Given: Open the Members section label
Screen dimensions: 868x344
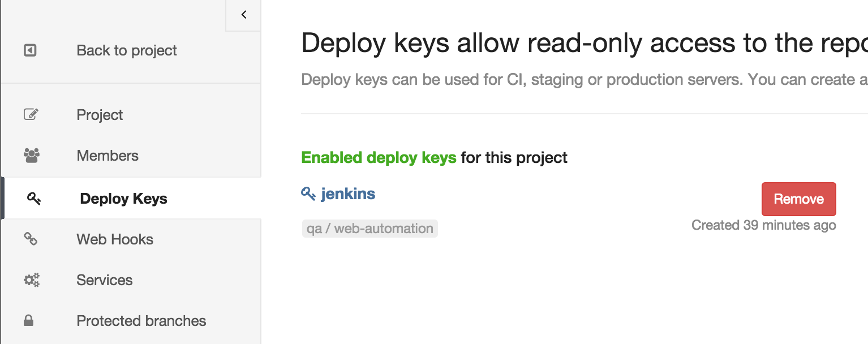Looking at the screenshot, I should (x=108, y=156).
